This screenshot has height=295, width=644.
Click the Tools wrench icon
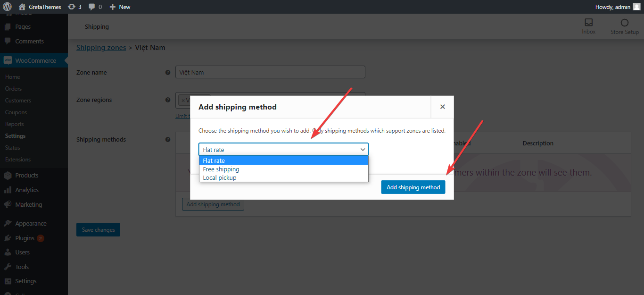[x=8, y=267]
